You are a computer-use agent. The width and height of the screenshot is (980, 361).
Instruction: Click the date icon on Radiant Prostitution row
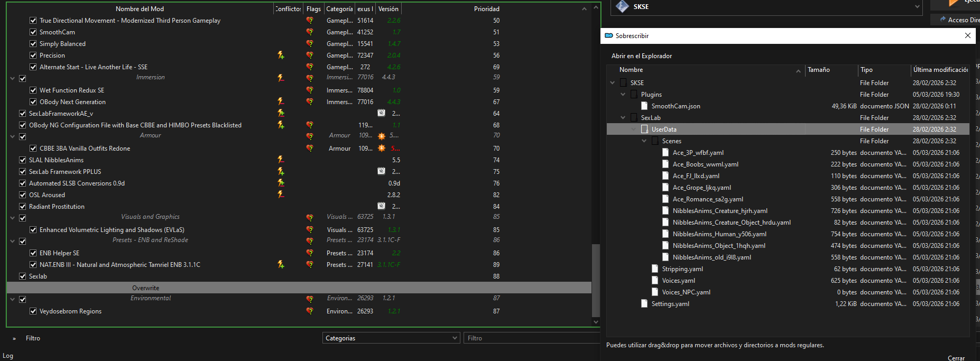coord(381,206)
